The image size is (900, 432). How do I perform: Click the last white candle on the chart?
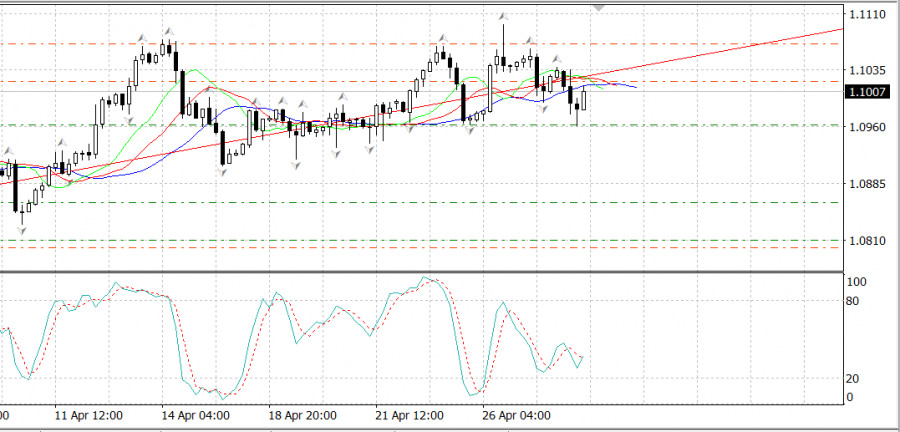point(583,98)
